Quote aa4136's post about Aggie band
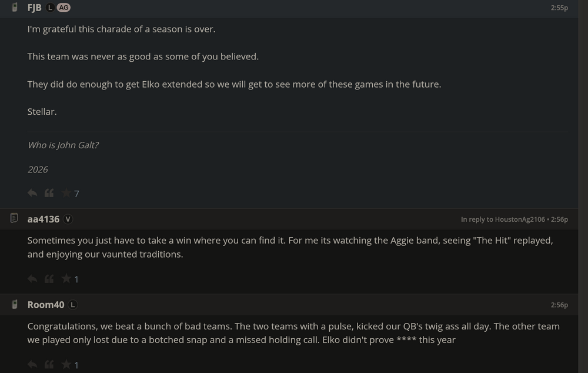 [49, 279]
